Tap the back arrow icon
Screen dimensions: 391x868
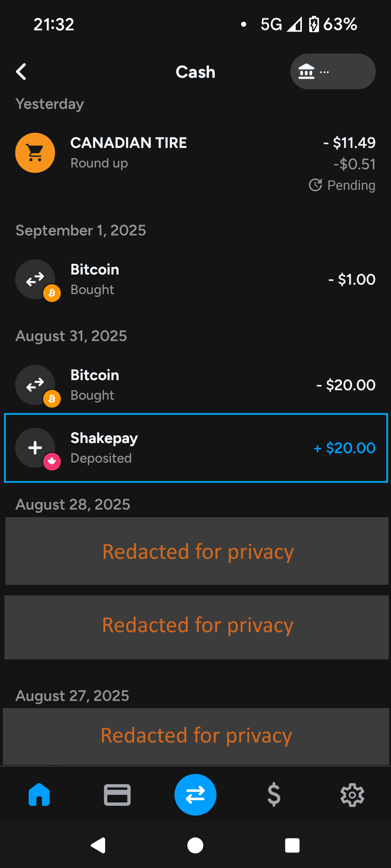tap(21, 72)
